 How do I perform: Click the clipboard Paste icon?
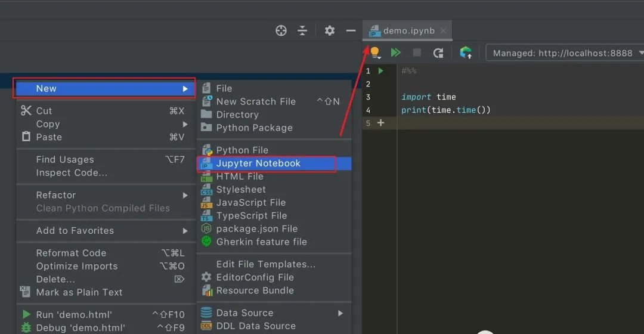coord(26,137)
